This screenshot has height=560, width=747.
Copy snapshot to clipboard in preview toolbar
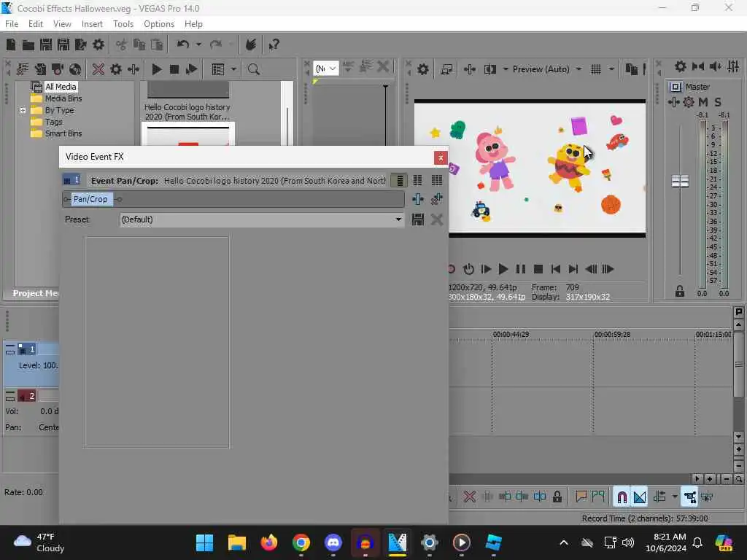pos(631,69)
